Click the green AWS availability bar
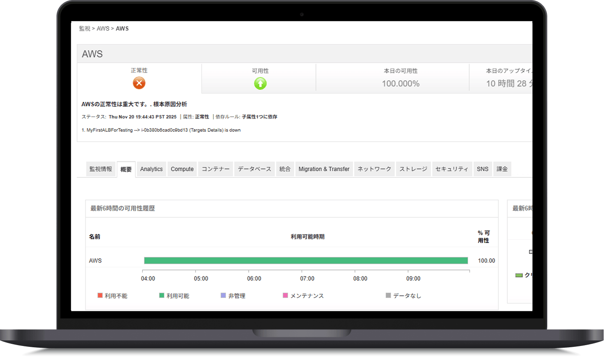This screenshot has width=604, height=364. (306, 261)
